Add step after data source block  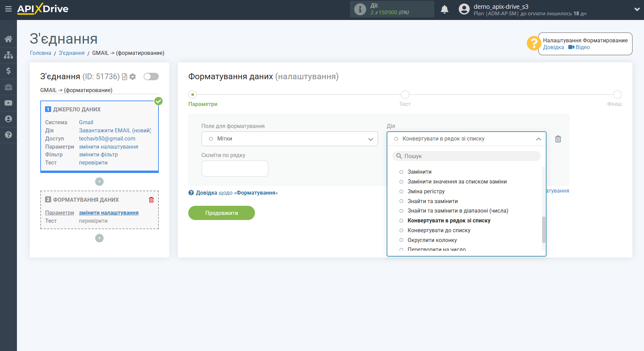(99, 182)
